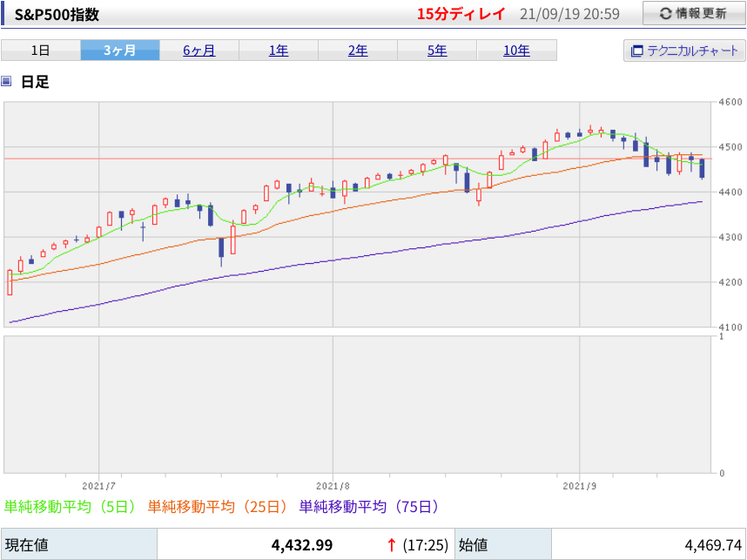This screenshot has width=747, height=560.
Task: Switch to the 6ヶ月 period tab
Action: pyautogui.click(x=199, y=50)
